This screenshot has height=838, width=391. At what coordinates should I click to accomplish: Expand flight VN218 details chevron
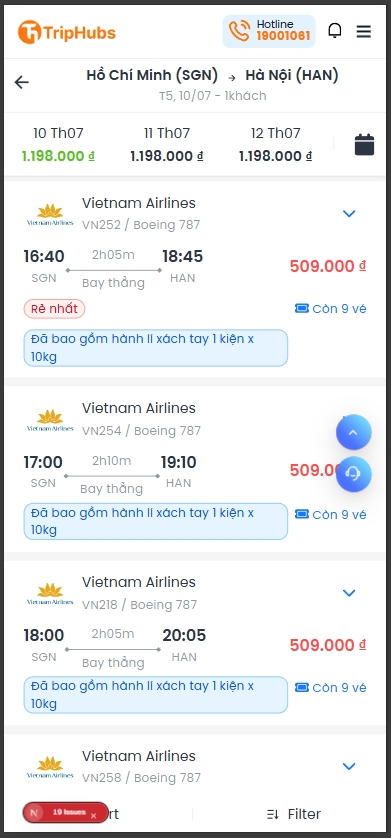349,592
